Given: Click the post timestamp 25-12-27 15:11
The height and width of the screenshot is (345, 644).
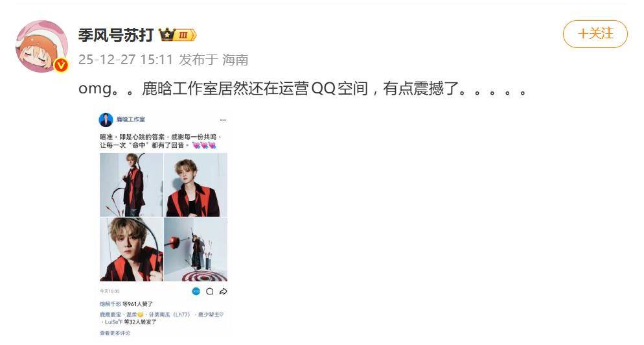Looking at the screenshot, I should 125,60.
